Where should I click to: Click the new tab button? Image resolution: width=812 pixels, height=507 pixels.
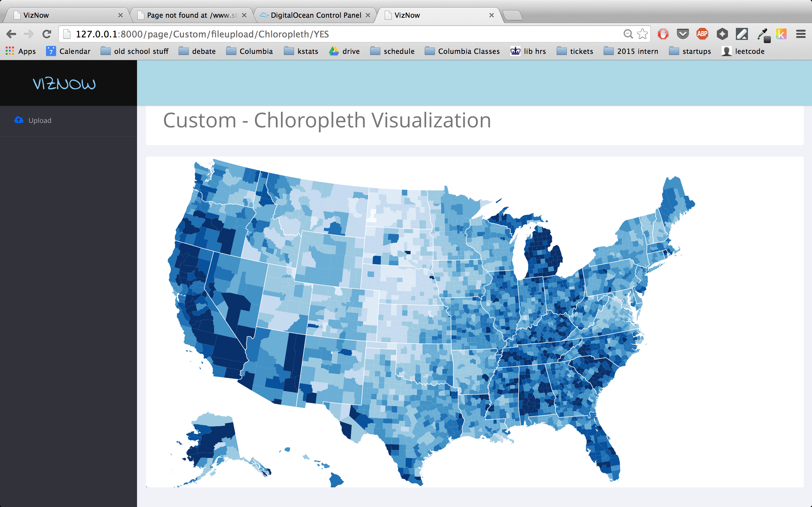pos(512,15)
